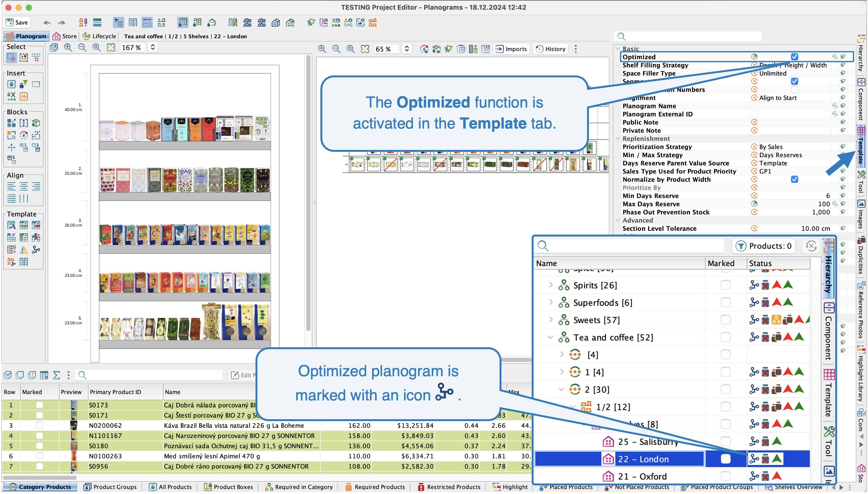Click the align center icon
This screenshot has width=868, height=494.
pyautogui.click(x=24, y=186)
